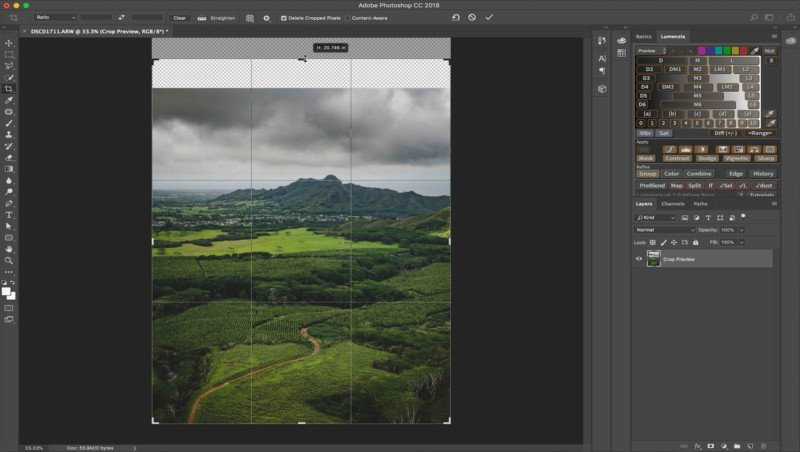The width and height of the screenshot is (800, 452).
Task: Enable the Content-Aware checkbox
Action: pyautogui.click(x=346, y=18)
